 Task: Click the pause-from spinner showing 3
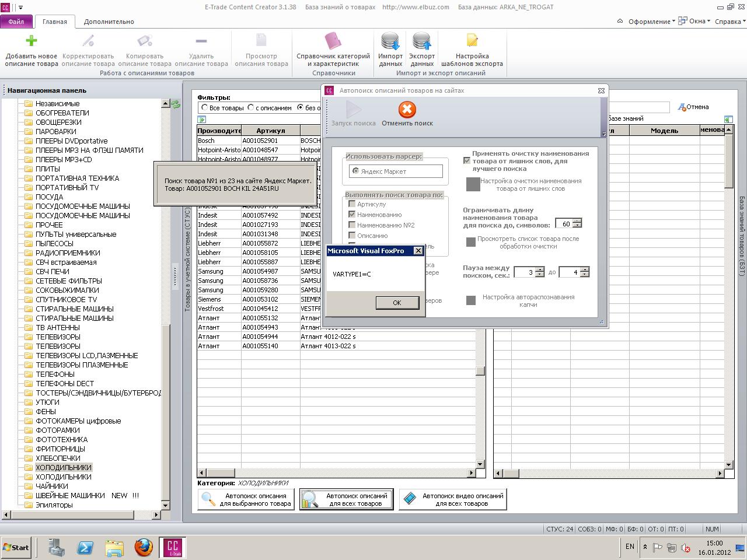(529, 272)
